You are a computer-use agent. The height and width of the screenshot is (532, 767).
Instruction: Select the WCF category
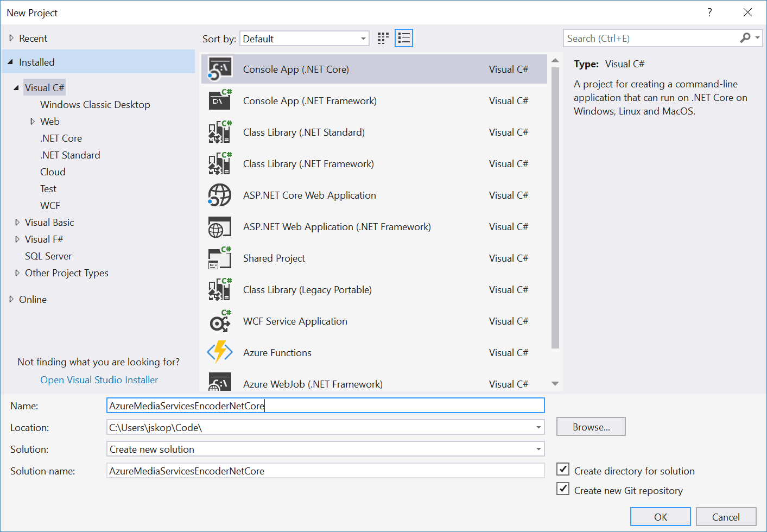[50, 205]
